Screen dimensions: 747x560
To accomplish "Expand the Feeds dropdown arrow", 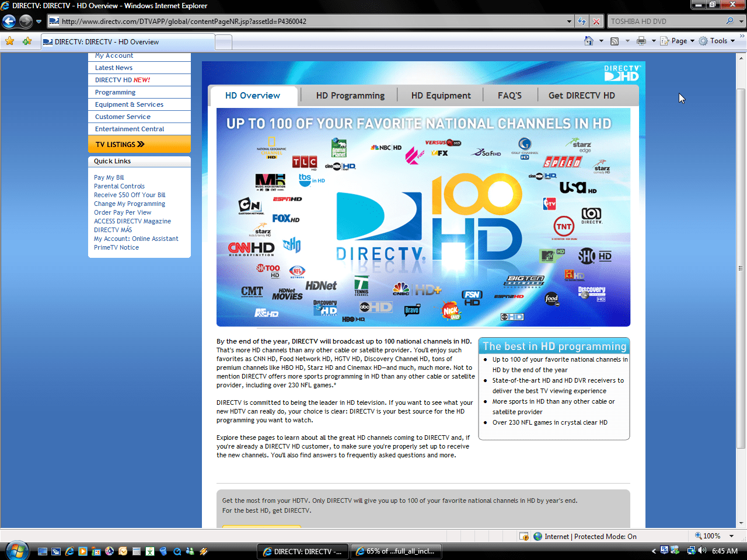I will click(x=627, y=41).
